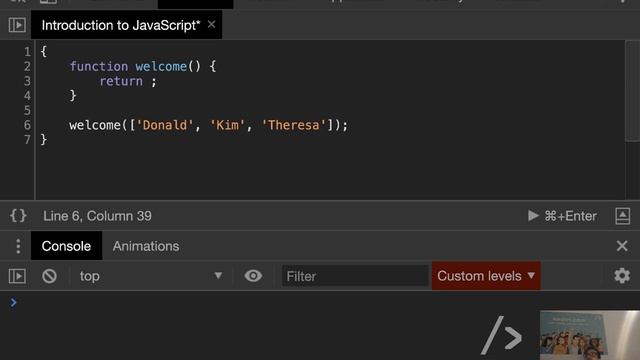Click the Line 6, Column 39 status text
The image size is (640, 360).
[x=98, y=216]
